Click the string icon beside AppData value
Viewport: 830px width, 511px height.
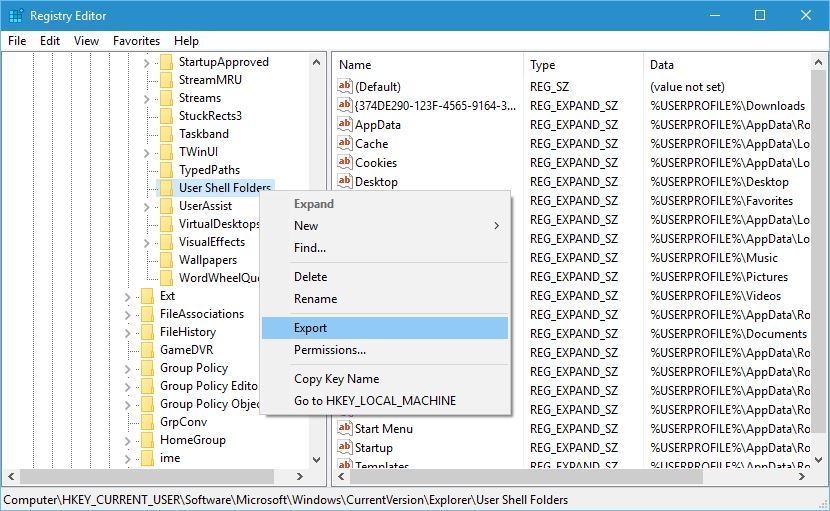pos(345,124)
